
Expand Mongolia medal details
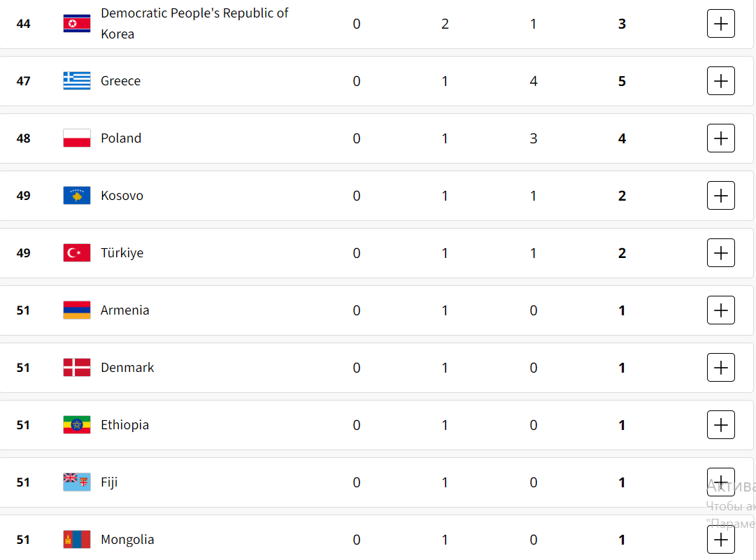pyautogui.click(x=721, y=540)
